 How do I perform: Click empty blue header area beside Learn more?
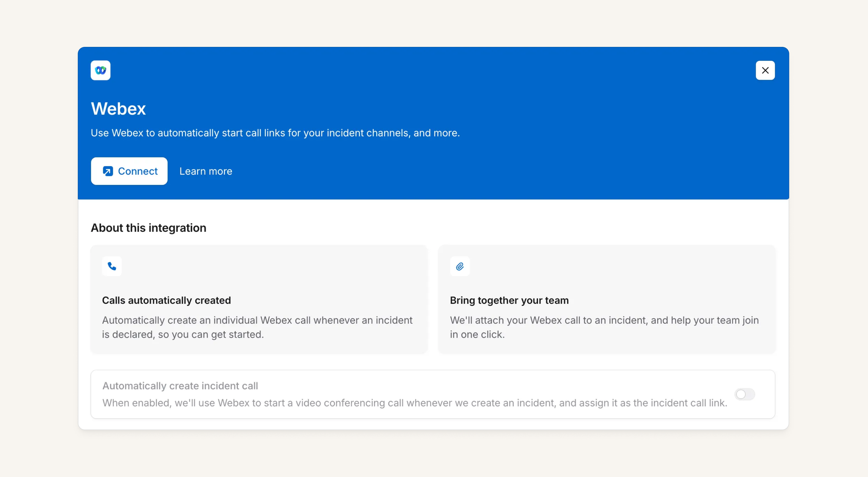[477, 171]
